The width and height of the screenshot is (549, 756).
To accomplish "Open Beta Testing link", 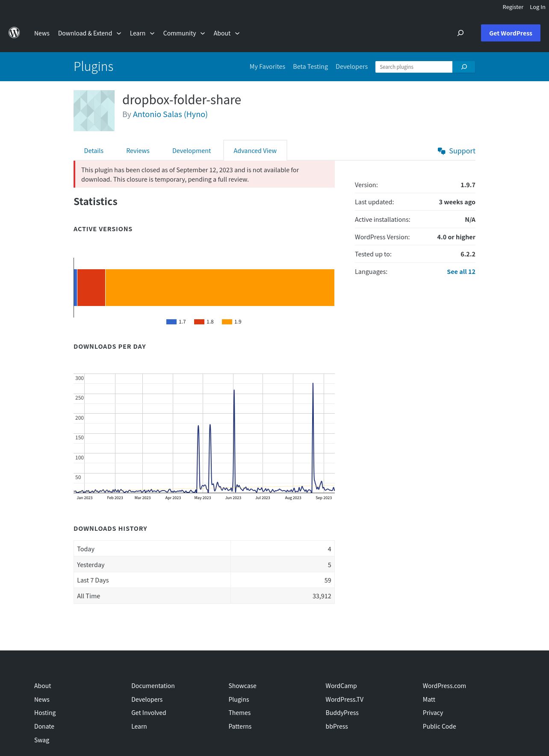I will click(x=310, y=67).
